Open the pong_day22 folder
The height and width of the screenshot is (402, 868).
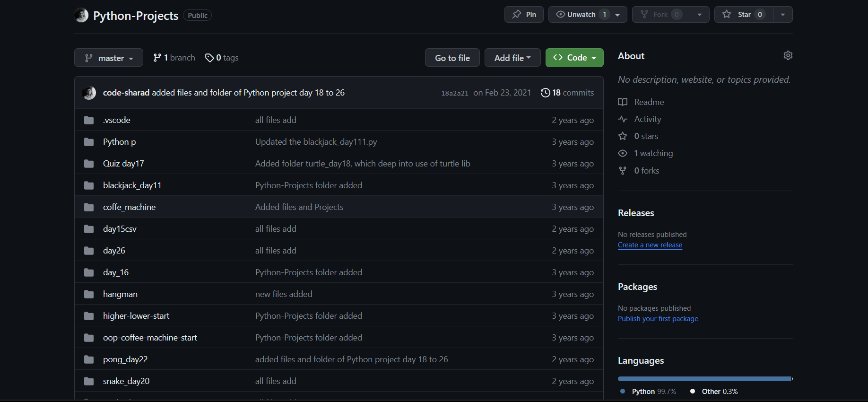pyautogui.click(x=125, y=359)
